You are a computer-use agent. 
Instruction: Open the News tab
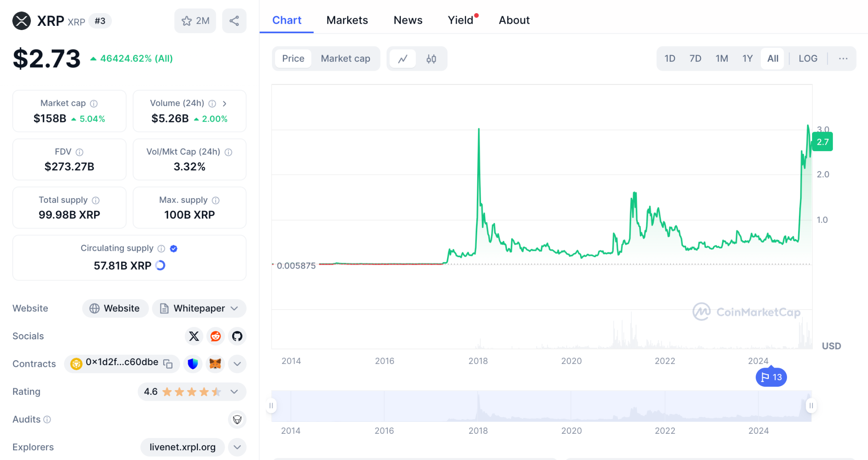point(408,20)
